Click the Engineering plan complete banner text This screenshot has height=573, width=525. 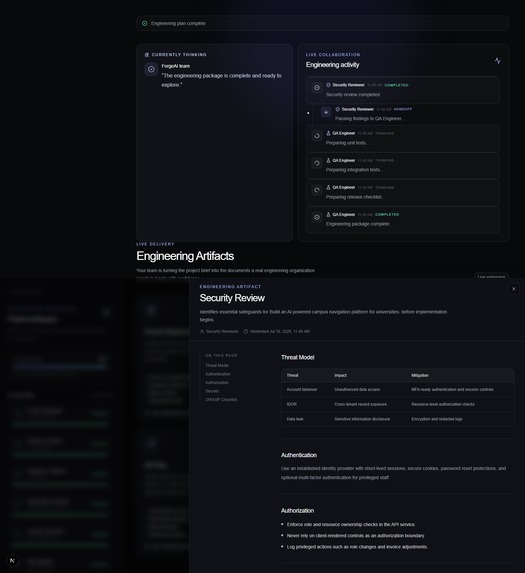[x=178, y=23]
